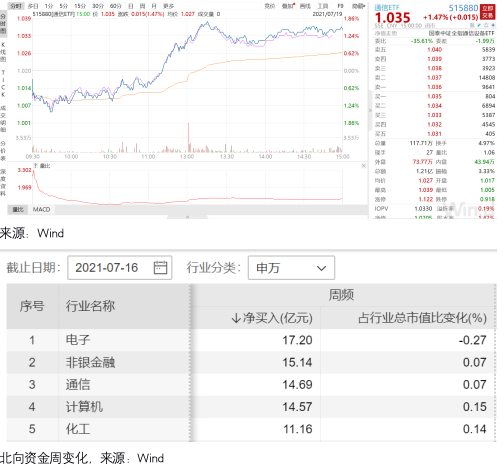Switch to the daily 日 period
504x472 pixels.
pyautogui.click(x=131, y=6)
